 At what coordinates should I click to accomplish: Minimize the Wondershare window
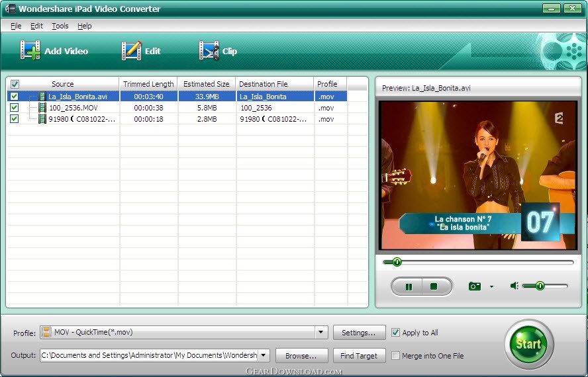[551, 8]
